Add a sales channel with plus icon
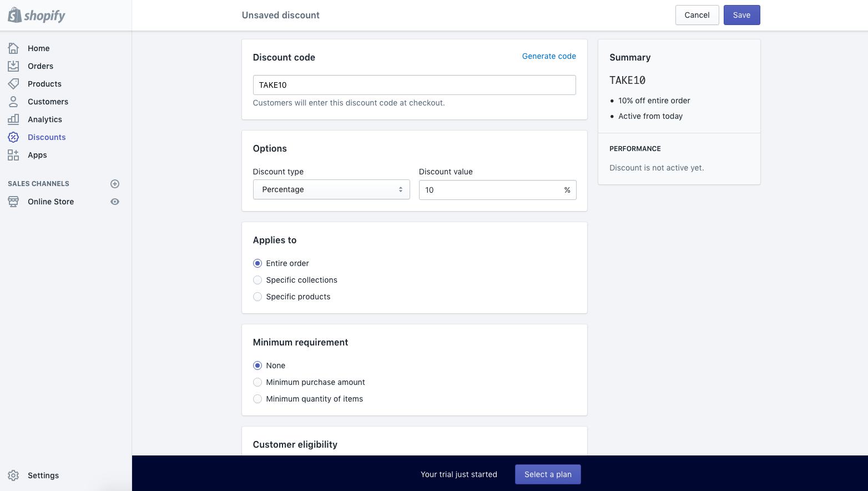The height and width of the screenshot is (491, 868). [115, 184]
